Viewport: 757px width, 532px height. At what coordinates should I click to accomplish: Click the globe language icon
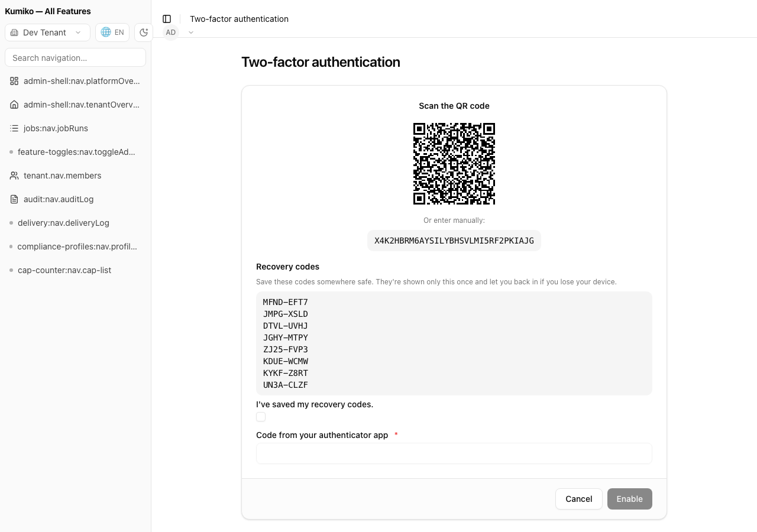click(x=106, y=33)
